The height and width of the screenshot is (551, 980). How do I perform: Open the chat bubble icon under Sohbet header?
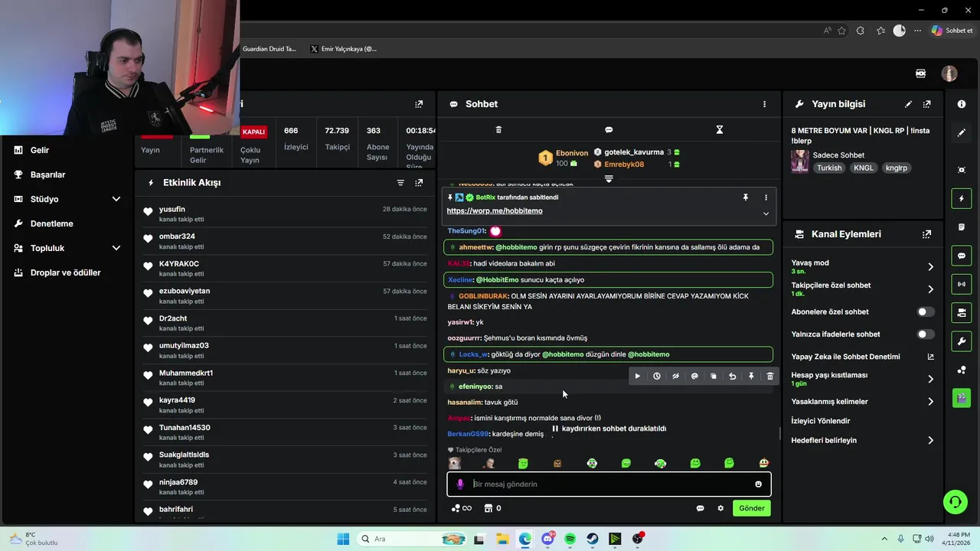pos(609,130)
